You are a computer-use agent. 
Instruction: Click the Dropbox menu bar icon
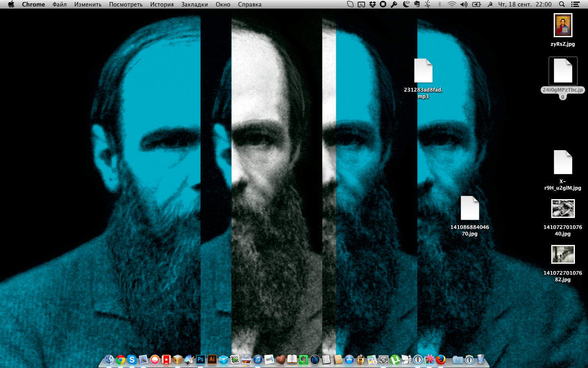(x=372, y=4)
